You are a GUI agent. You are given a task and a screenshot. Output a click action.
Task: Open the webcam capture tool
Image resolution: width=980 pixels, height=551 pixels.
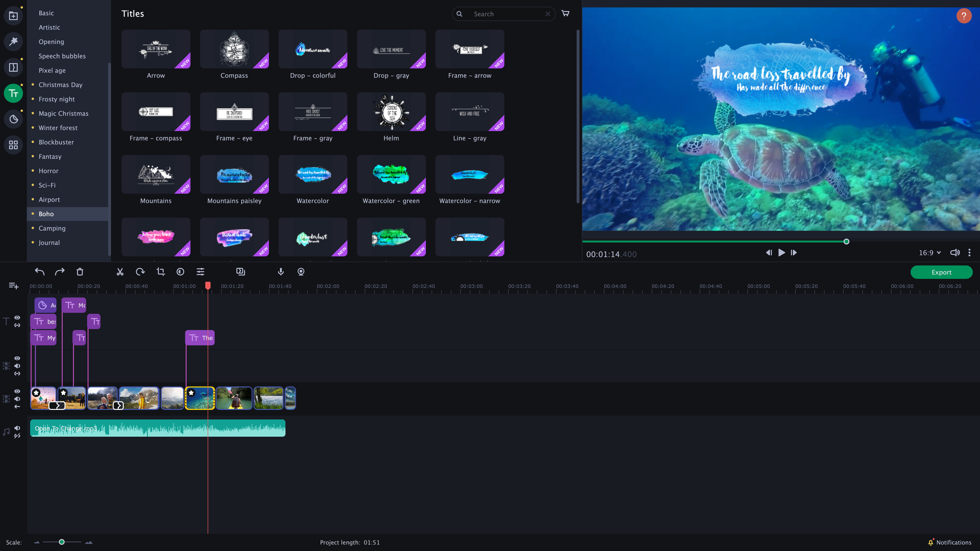(301, 271)
